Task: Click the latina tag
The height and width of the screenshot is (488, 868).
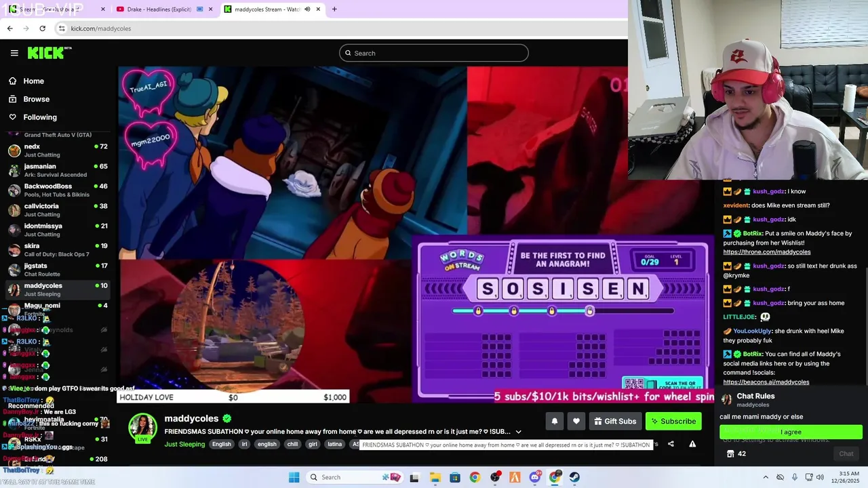Action: coord(334,445)
